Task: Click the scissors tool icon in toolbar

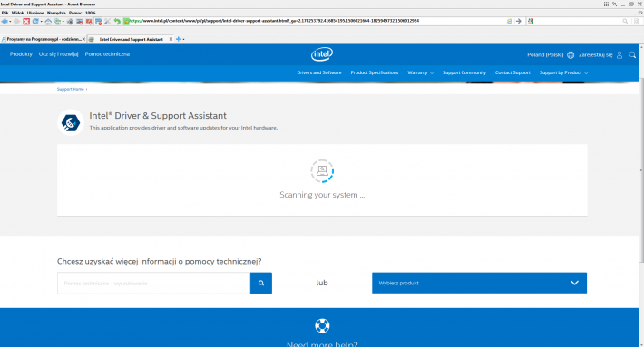Action: click(108, 22)
